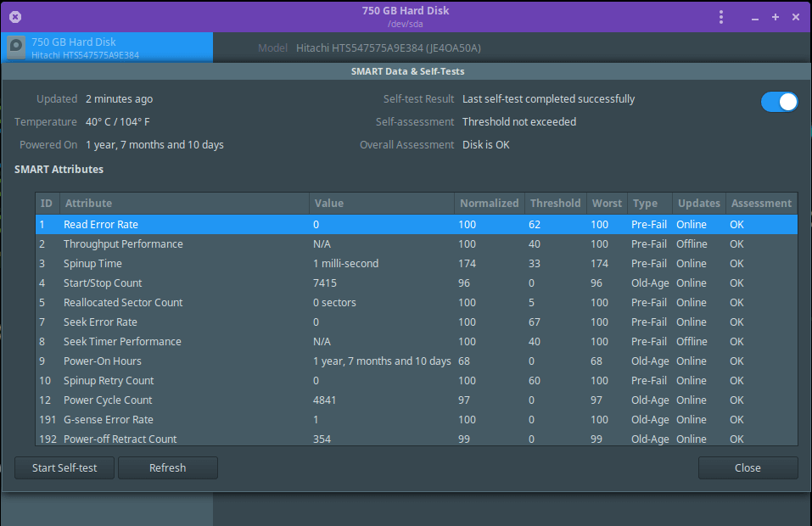812x526 pixels.
Task: Select the G-sense Error Rate row
Action: click(x=417, y=420)
